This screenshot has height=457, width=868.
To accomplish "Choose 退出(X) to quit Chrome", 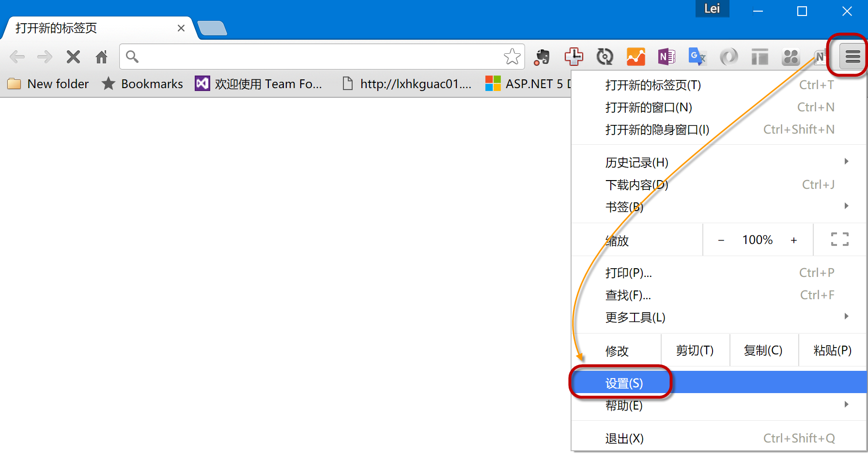I will [719, 438].
